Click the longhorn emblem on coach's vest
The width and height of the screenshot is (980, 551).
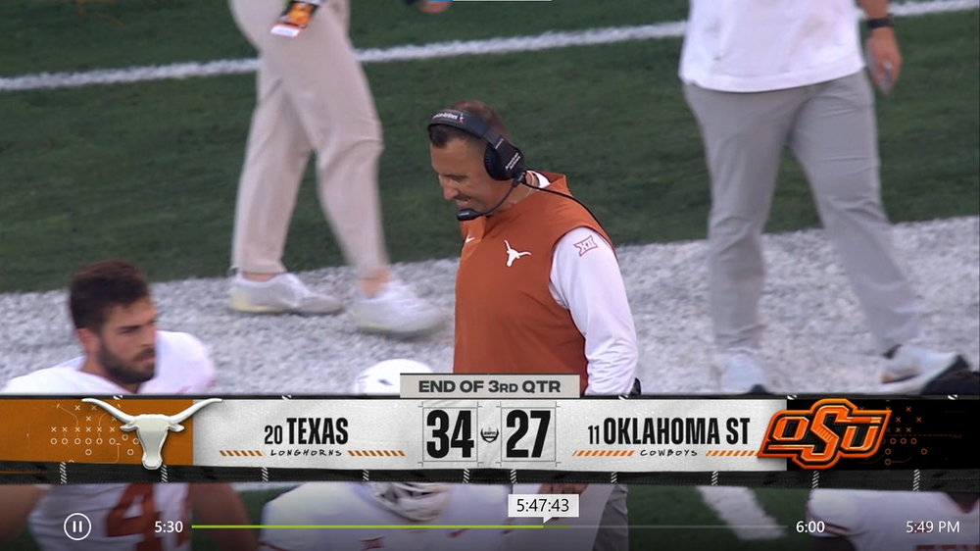click(x=516, y=254)
